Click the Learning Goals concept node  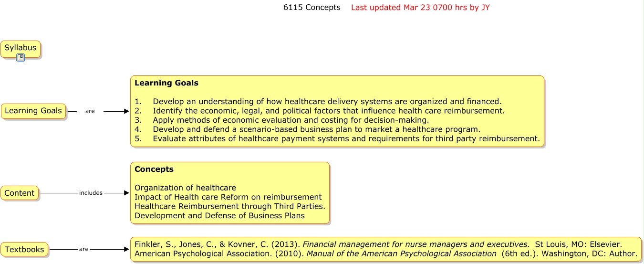pos(33,111)
